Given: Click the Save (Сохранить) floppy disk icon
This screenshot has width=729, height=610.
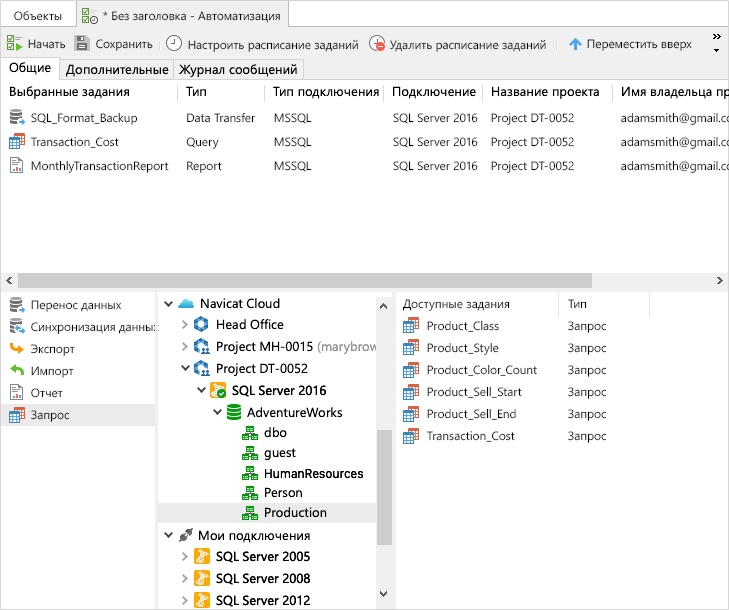Looking at the screenshot, I should click(82, 43).
